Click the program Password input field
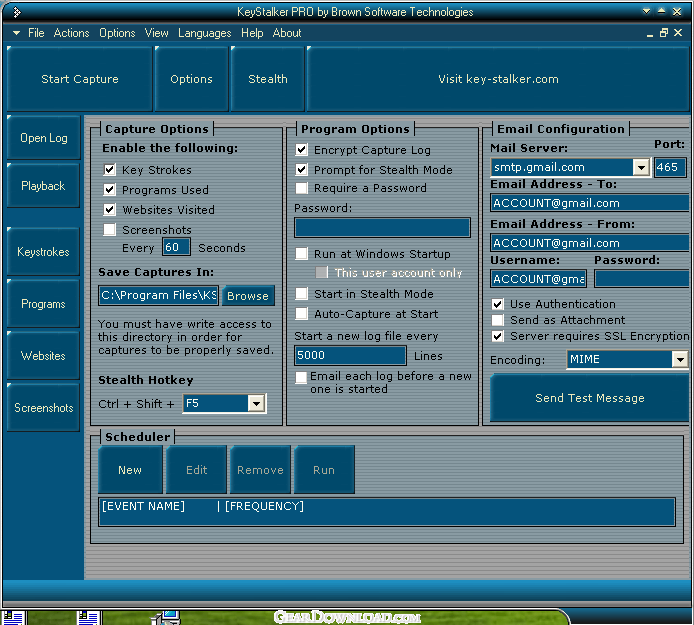The width and height of the screenshot is (694, 625). pyautogui.click(x=382, y=228)
